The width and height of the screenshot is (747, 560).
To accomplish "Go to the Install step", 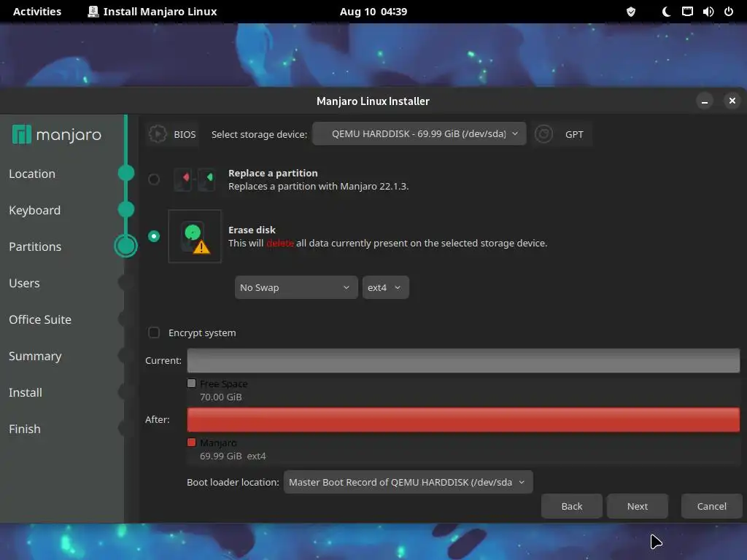I will click(x=26, y=392).
